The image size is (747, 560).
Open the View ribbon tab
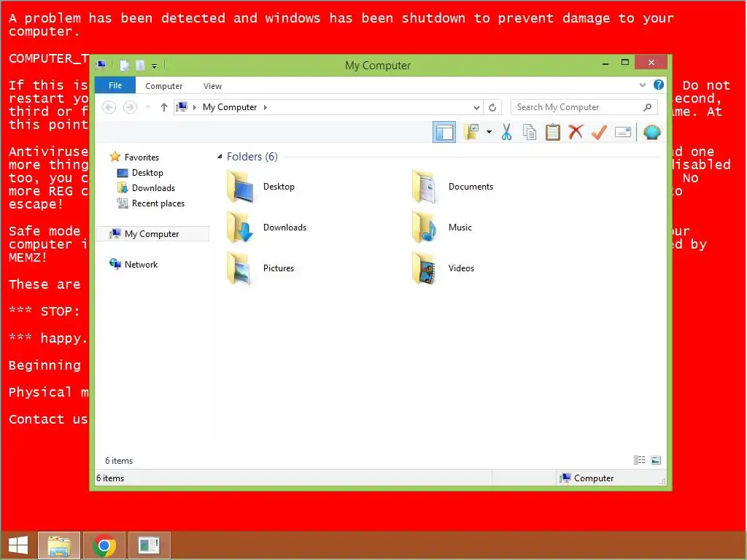pyautogui.click(x=212, y=86)
